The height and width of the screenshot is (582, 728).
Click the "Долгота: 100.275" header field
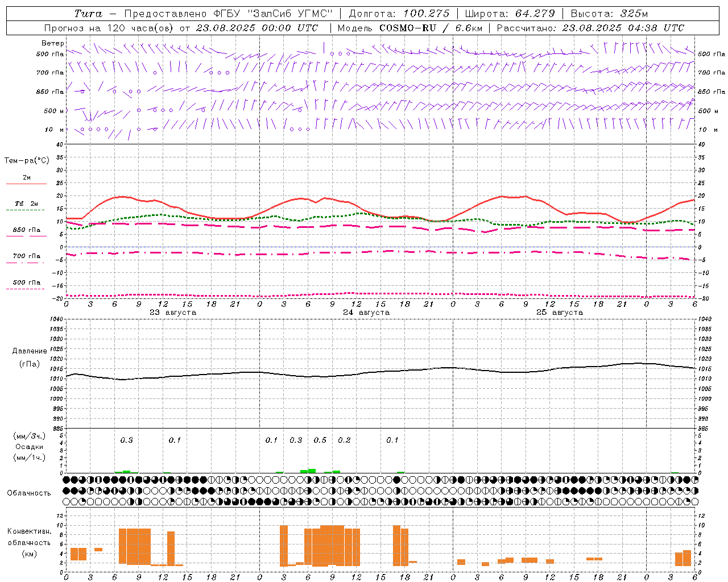[399, 14]
